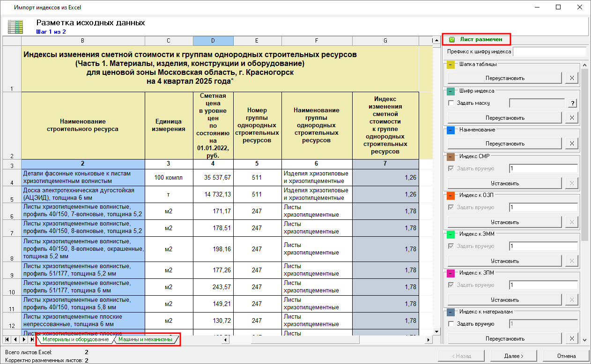Enable the Задать маску checkbox
The height and width of the screenshot is (364, 591).
tap(451, 103)
